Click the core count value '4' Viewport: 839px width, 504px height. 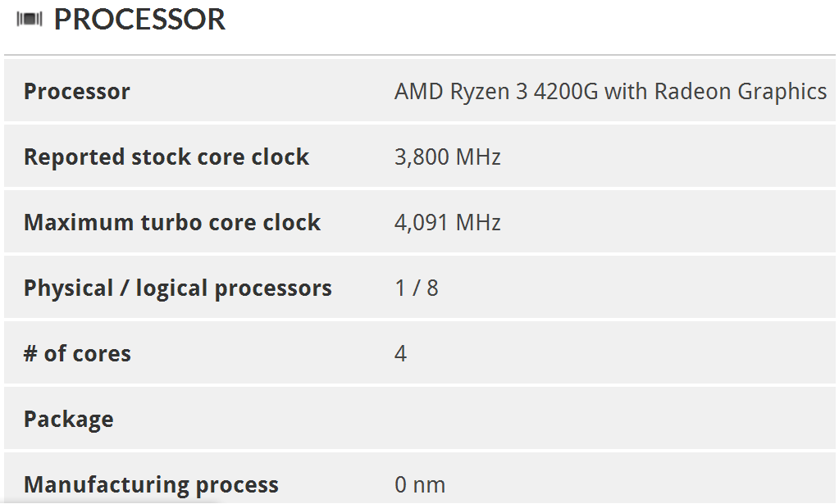click(x=400, y=353)
